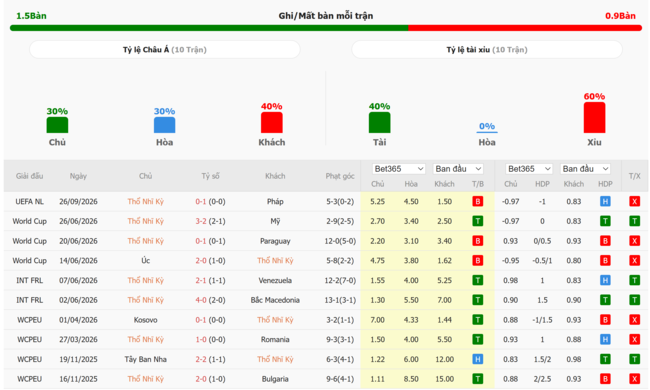Click the T/X column header
Image resolution: width=650 pixels, height=390 pixels.
[635, 176]
